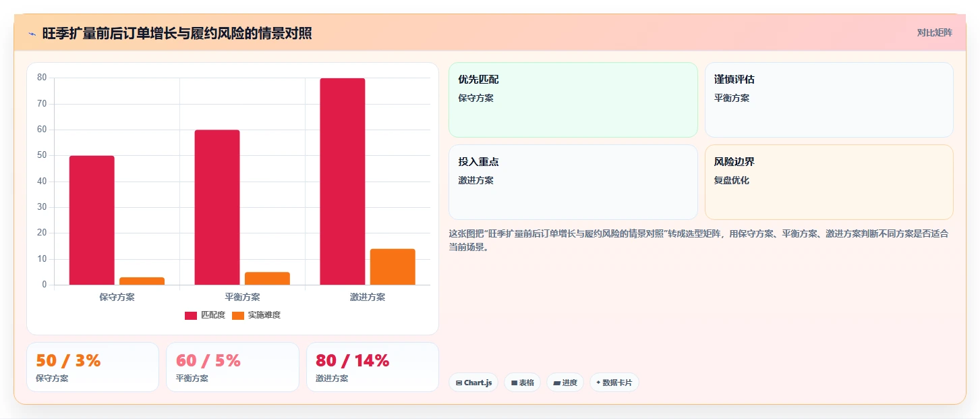980x419 pixels.
Task: Select the 表格 tag pill
Action: click(x=522, y=383)
